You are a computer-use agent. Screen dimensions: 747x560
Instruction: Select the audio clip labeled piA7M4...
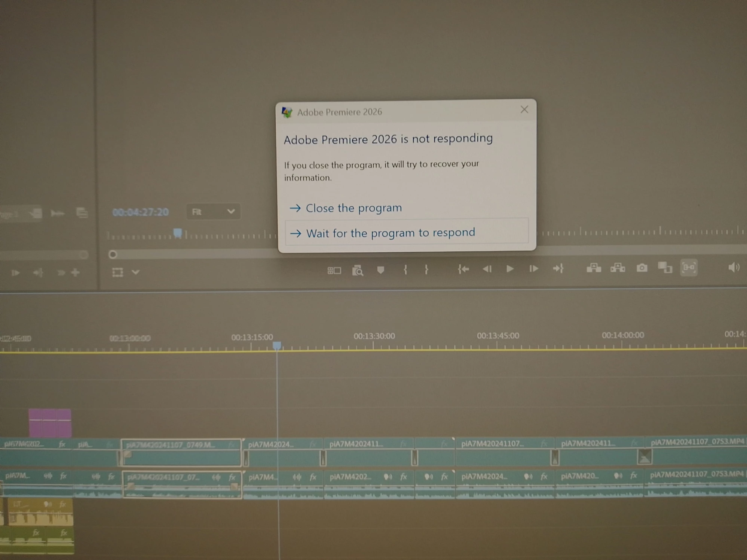(x=283, y=485)
